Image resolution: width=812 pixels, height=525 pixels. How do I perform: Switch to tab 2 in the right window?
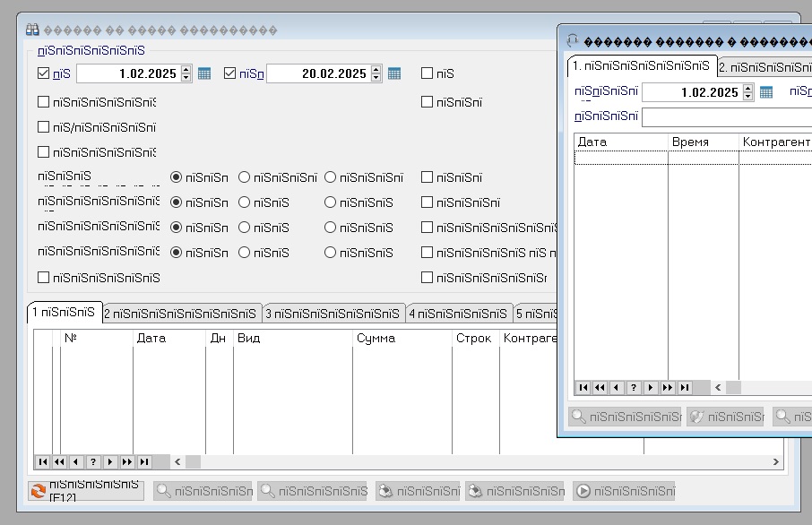click(x=764, y=67)
